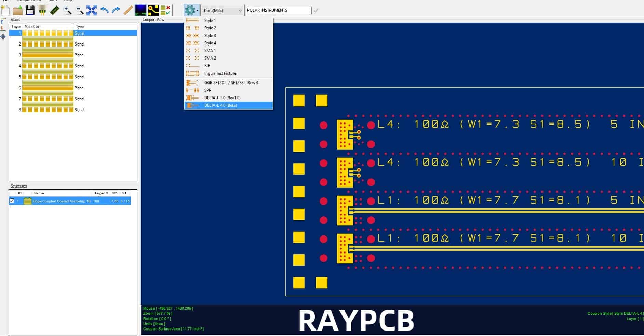The height and width of the screenshot is (336, 644).
Task: Toggle the green checkmark beside POLAR INSTRUMENTS field
Action: point(316,10)
